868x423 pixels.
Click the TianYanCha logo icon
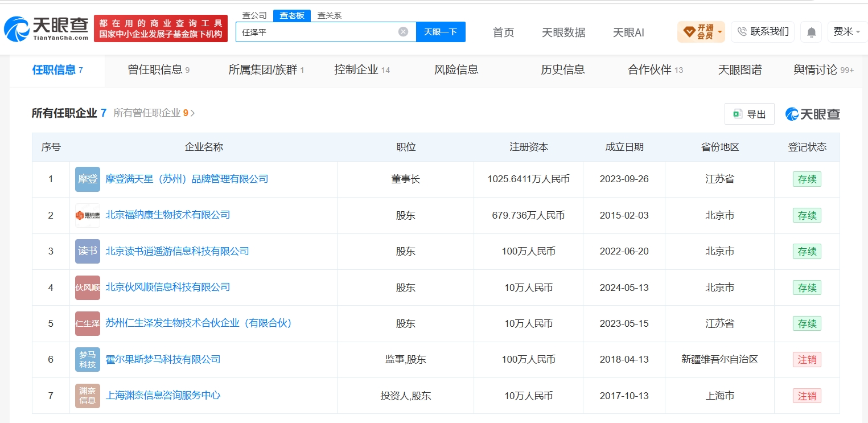click(17, 28)
